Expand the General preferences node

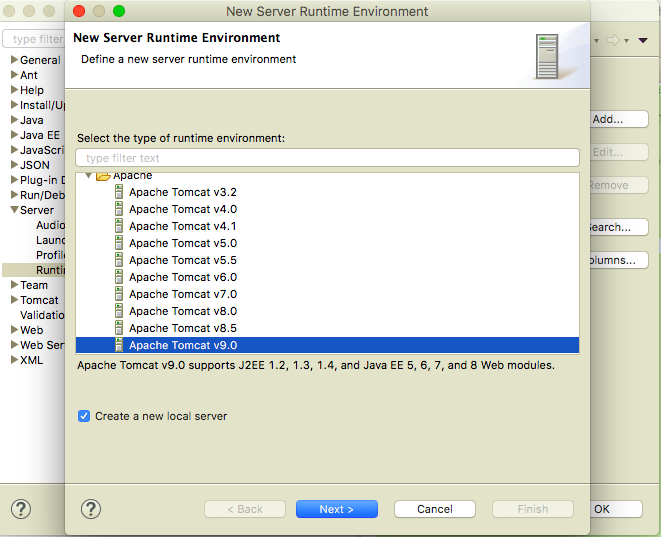(x=14, y=59)
